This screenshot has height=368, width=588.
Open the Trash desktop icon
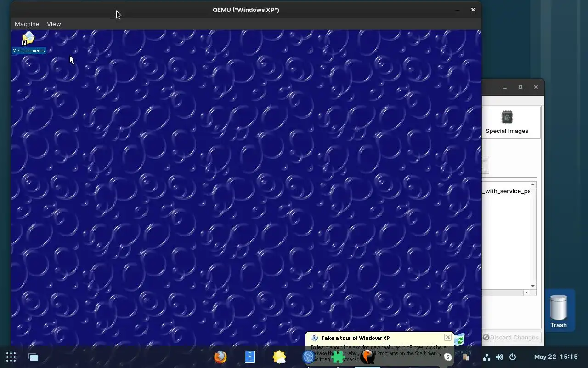[559, 311]
